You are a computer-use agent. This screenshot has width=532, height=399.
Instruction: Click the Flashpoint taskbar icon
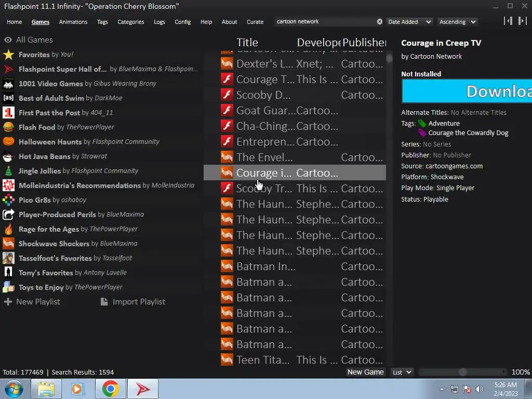pyautogui.click(x=142, y=389)
